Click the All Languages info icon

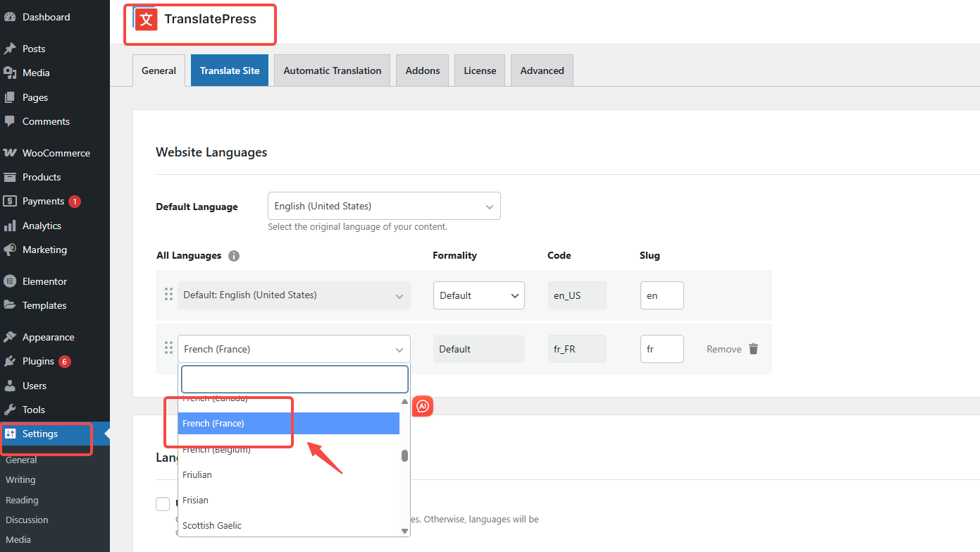click(x=234, y=256)
